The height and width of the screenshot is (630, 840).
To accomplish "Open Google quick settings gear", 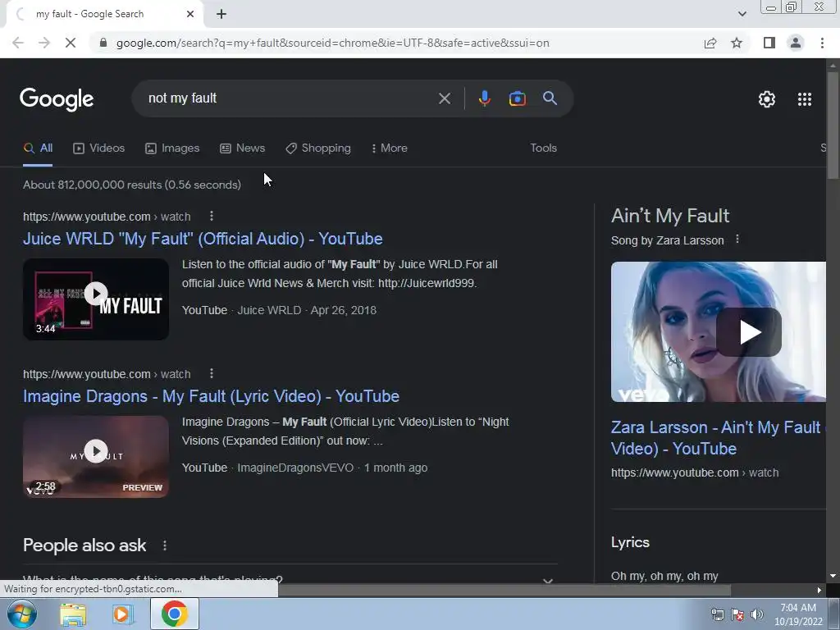I will [x=767, y=99].
